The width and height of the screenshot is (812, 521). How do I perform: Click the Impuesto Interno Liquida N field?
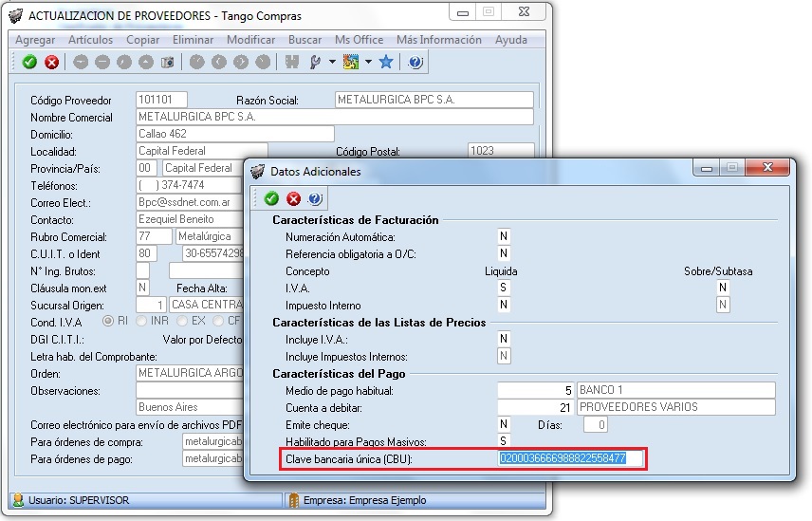click(x=504, y=305)
